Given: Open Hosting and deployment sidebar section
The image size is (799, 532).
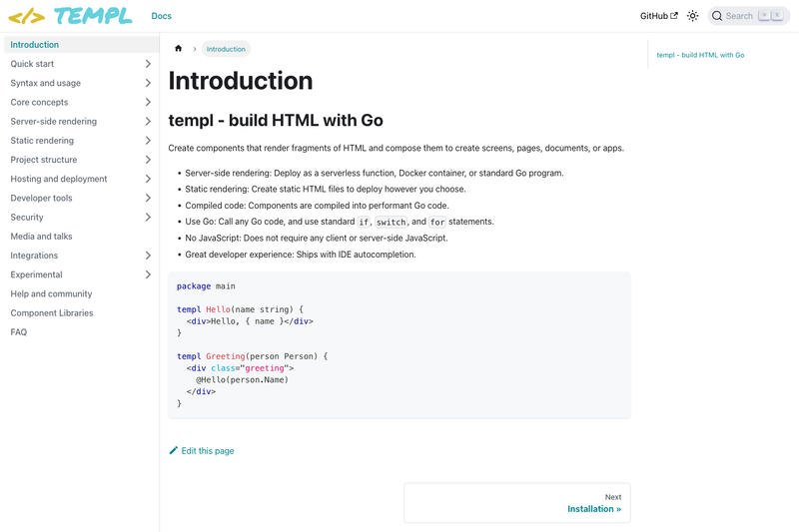Looking at the screenshot, I should coord(59,179).
